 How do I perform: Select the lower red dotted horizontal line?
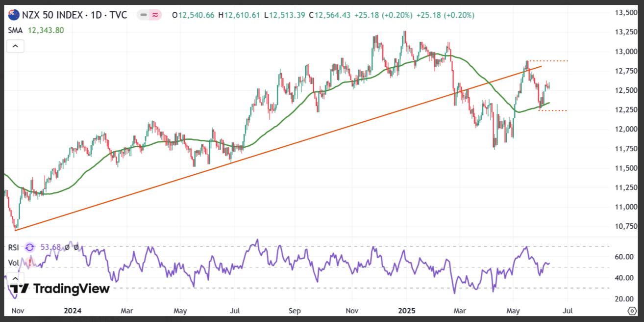[x=553, y=110]
